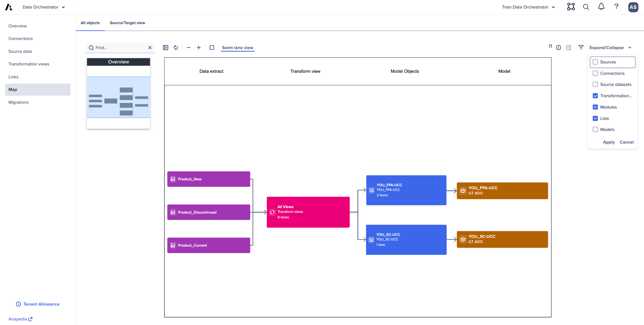Screen dimensions: 644x325
Task: Open the application switcher icon in header
Action: coord(571,7)
